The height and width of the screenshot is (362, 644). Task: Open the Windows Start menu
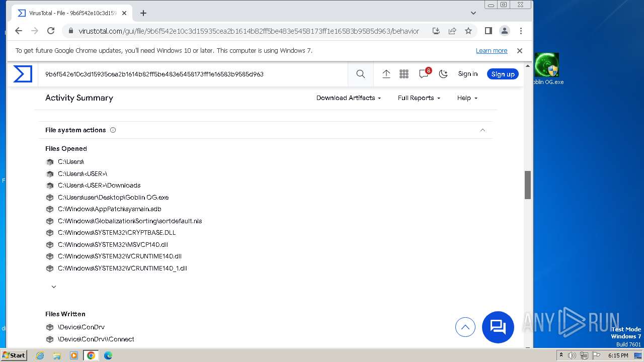(x=14, y=355)
